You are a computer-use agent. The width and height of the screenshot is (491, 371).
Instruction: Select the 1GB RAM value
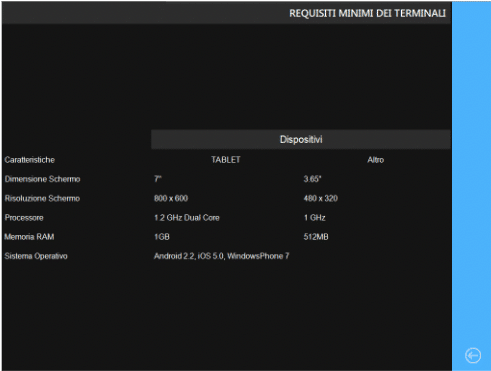coord(162,237)
